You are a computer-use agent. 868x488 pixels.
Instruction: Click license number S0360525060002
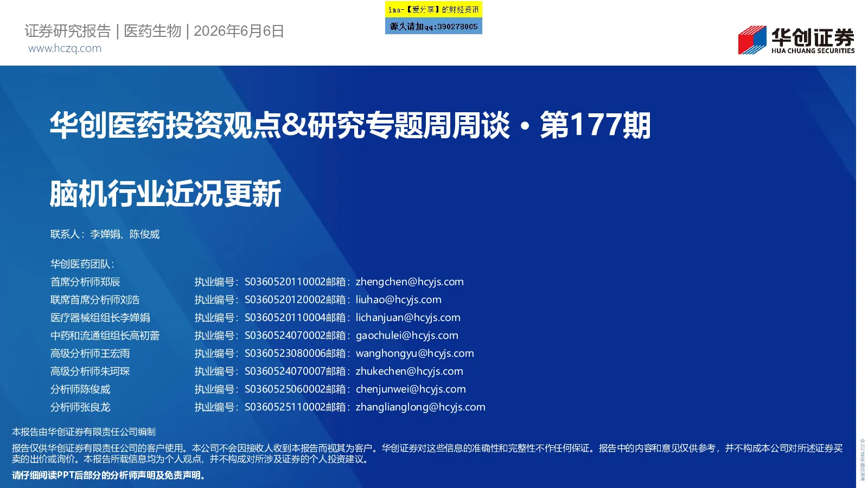pos(285,389)
